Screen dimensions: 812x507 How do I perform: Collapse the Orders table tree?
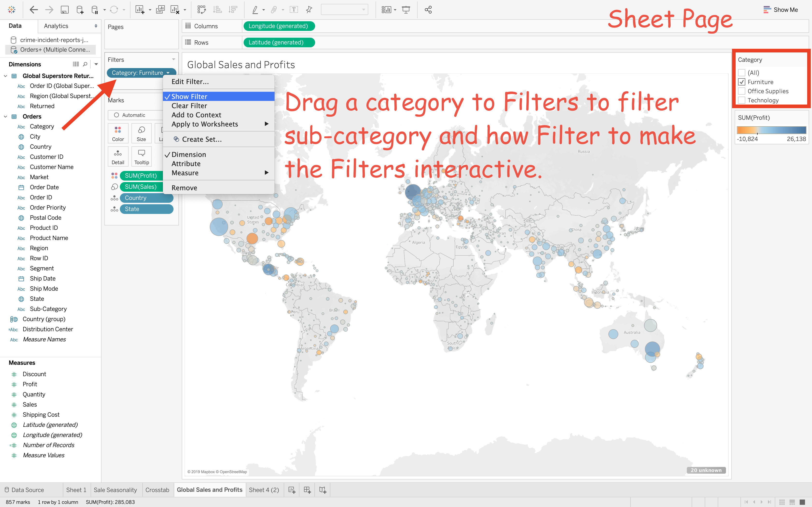click(x=5, y=116)
